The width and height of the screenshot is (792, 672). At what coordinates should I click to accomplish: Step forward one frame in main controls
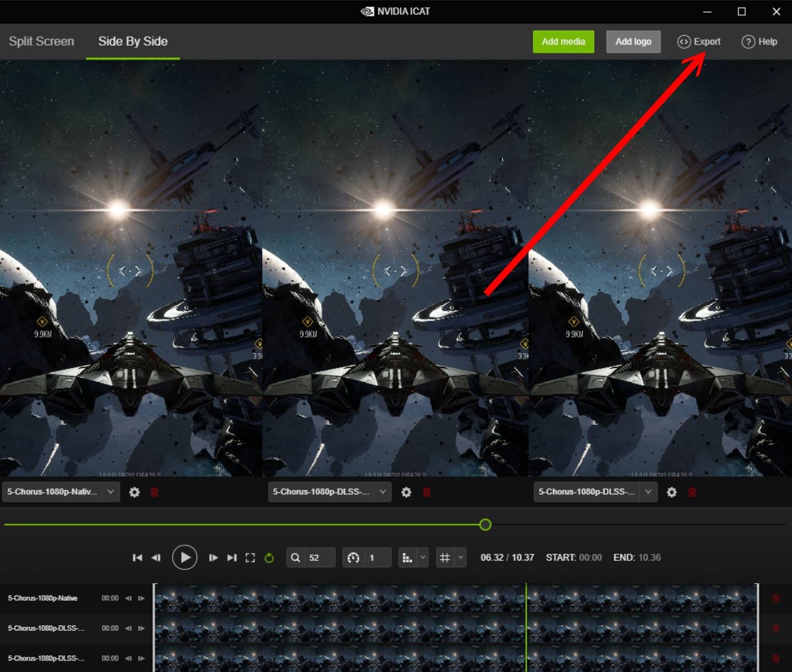213,558
